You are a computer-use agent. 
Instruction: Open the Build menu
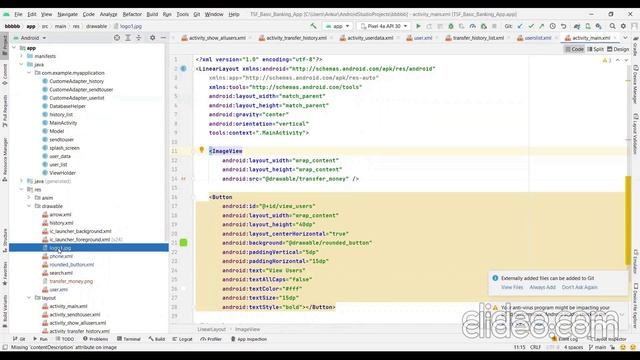tap(152, 14)
